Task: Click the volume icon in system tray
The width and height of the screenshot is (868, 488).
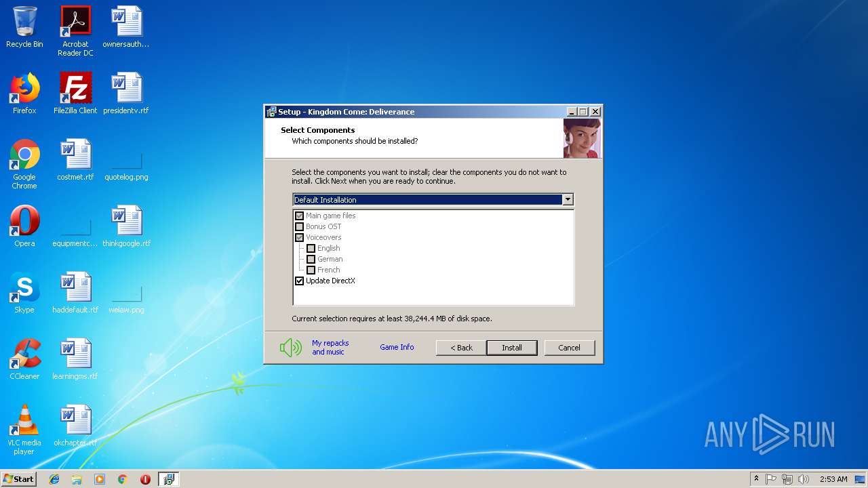Action: (803, 479)
